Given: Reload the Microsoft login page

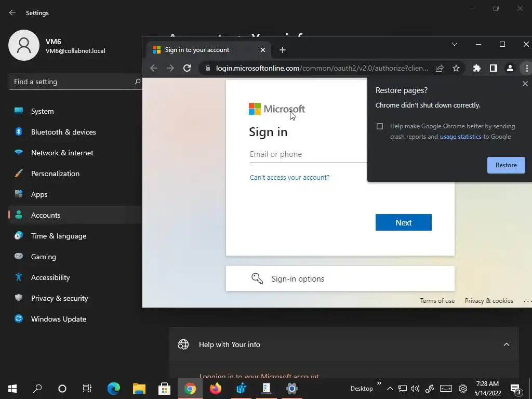Looking at the screenshot, I should (x=187, y=68).
